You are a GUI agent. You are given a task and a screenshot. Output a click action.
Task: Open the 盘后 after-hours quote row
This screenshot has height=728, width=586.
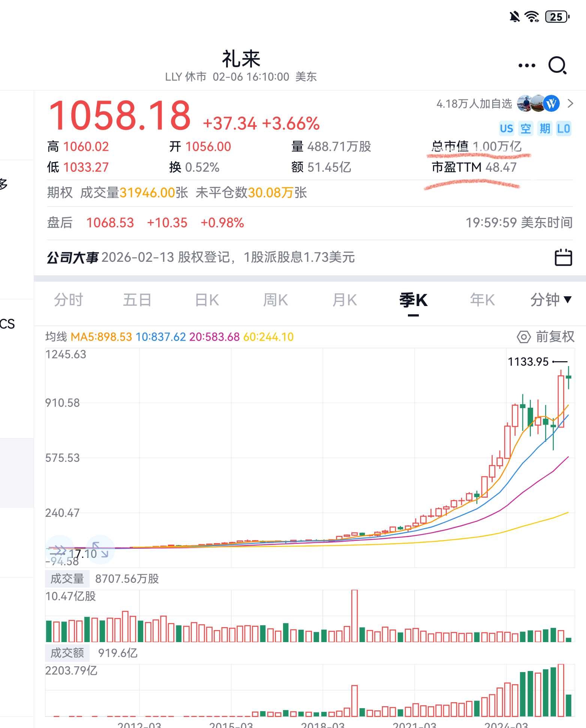pos(310,223)
